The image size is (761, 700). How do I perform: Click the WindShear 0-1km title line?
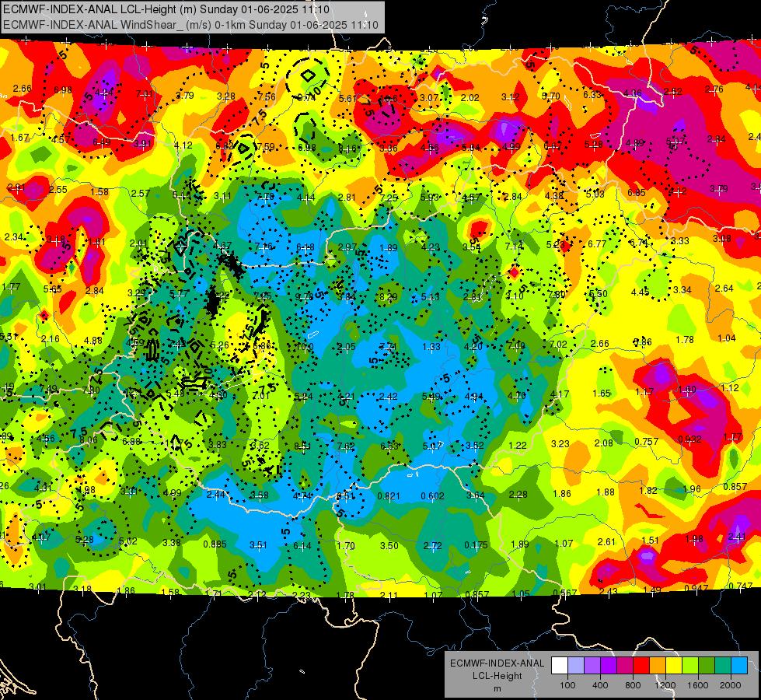click(190, 25)
